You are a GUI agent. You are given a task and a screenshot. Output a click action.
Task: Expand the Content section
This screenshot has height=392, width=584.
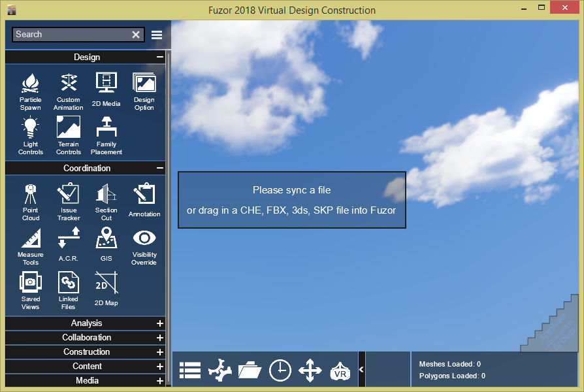86,367
